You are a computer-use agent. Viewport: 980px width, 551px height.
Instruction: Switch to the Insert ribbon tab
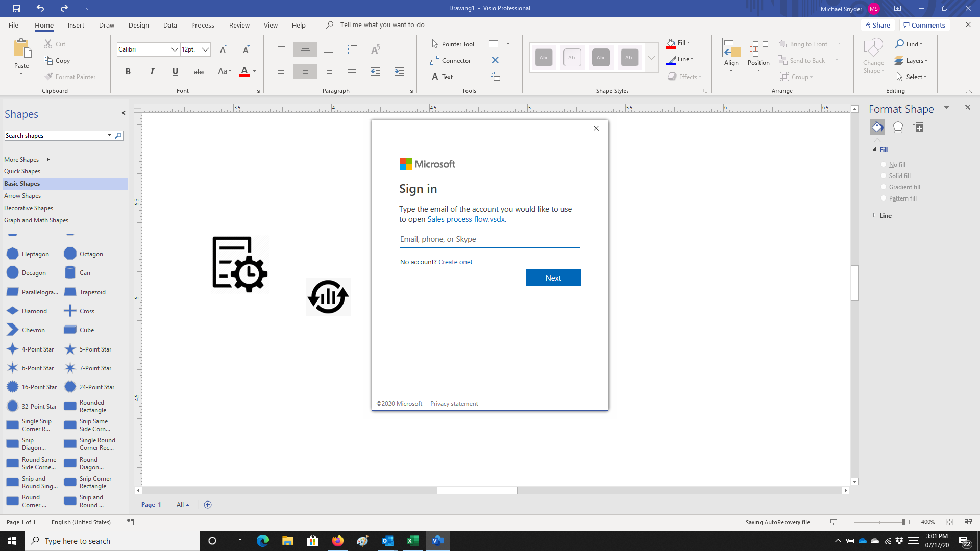[76, 24]
